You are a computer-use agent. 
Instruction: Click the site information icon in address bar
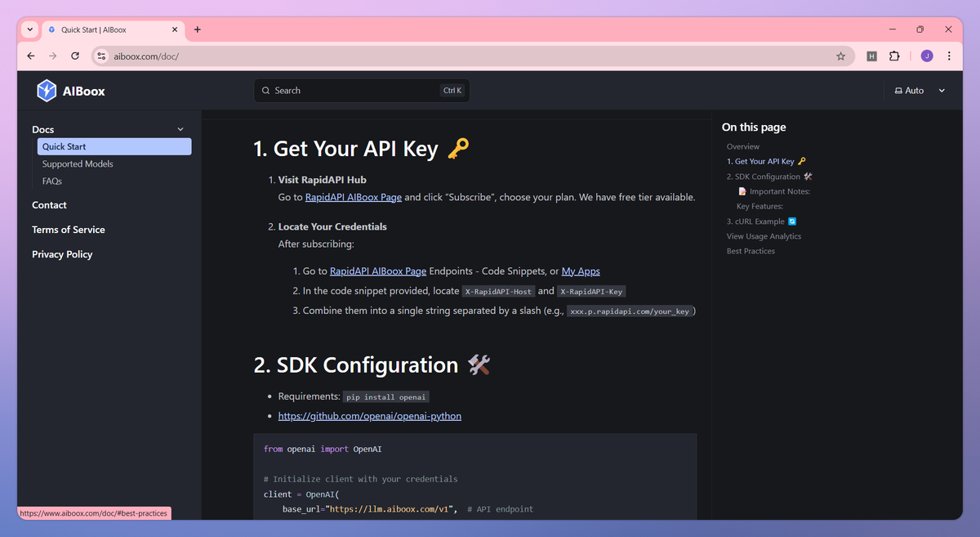click(101, 56)
